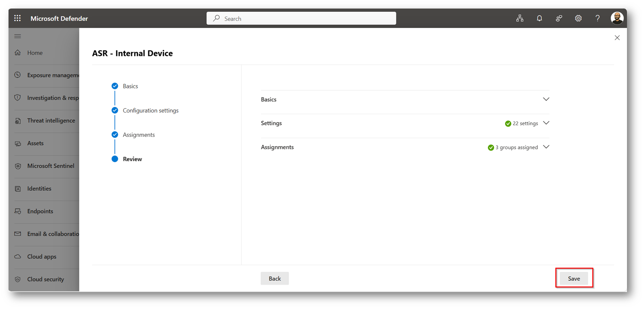Viewport: 644px width, 309px height.
Task: Click the Cloud security shield icon
Action: click(x=17, y=279)
